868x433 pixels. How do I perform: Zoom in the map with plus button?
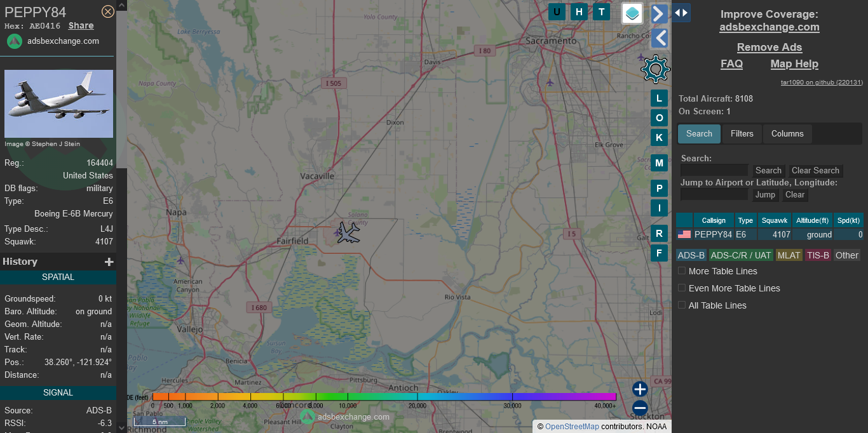point(640,389)
